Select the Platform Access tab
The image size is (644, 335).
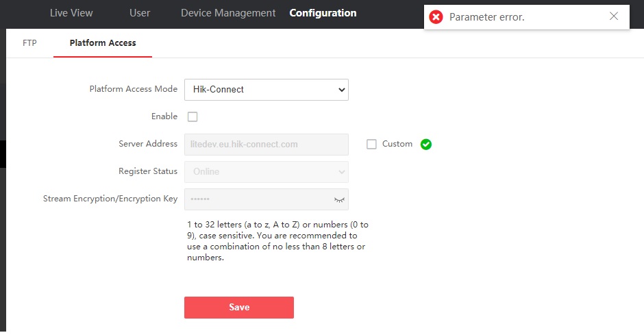(103, 42)
